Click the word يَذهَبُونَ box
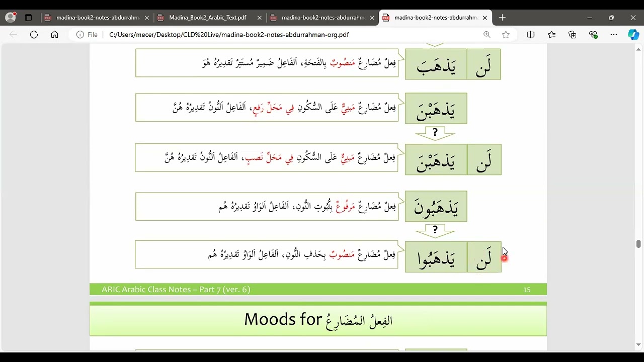Image resolution: width=644 pixels, height=362 pixels. pyautogui.click(x=436, y=206)
